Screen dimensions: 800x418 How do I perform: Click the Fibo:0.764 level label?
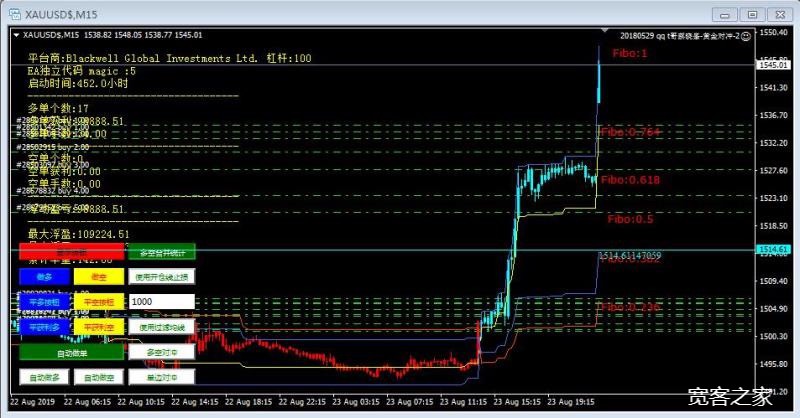(x=631, y=132)
